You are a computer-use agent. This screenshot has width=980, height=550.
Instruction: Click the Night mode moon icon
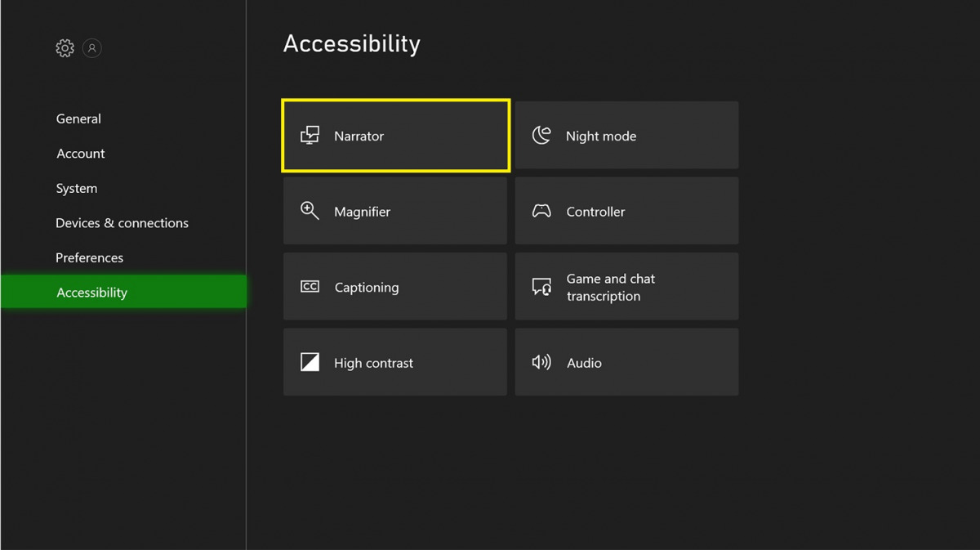(x=541, y=136)
